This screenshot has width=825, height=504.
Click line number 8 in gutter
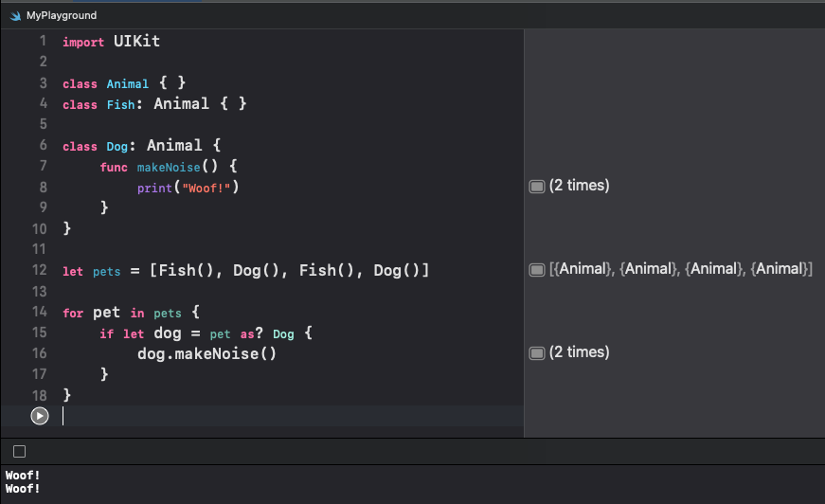click(x=44, y=188)
